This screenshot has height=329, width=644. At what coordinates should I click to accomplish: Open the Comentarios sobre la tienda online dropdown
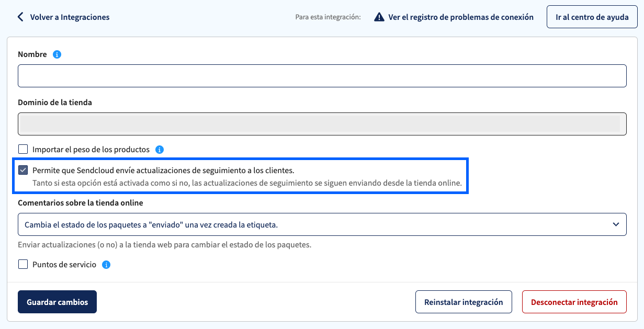click(322, 224)
